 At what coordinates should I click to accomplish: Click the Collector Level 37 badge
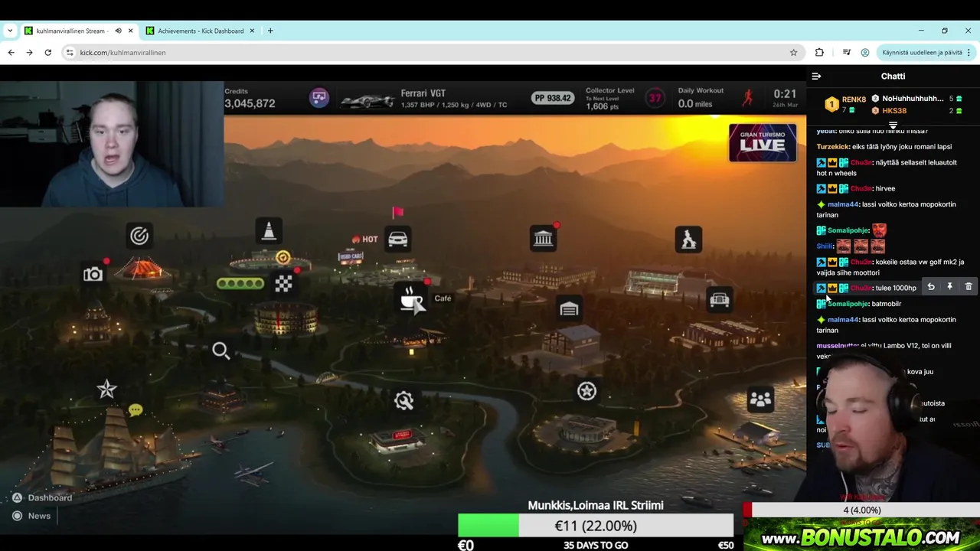click(655, 98)
